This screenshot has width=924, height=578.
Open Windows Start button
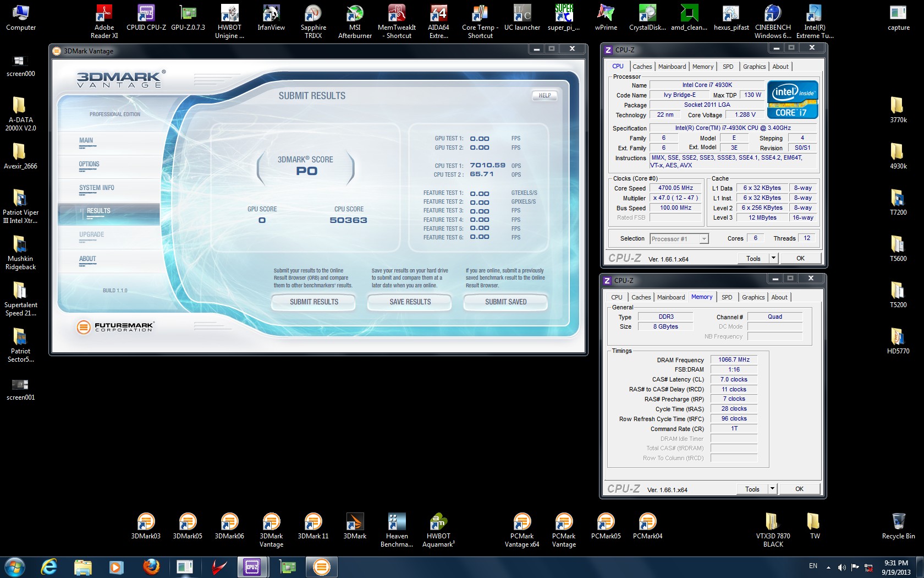pos(15,566)
